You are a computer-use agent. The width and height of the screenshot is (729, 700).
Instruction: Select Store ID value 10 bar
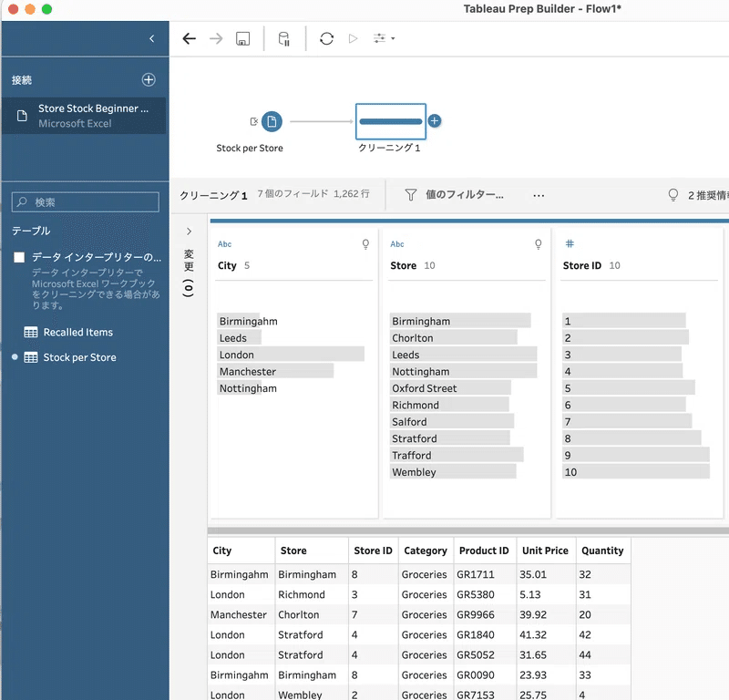(636, 471)
